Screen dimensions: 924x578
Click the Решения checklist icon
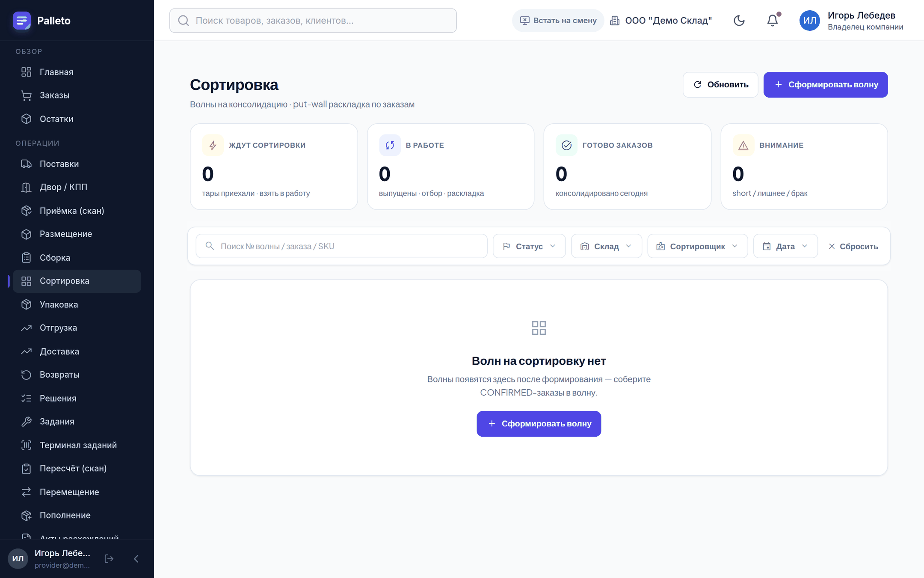coord(27,398)
